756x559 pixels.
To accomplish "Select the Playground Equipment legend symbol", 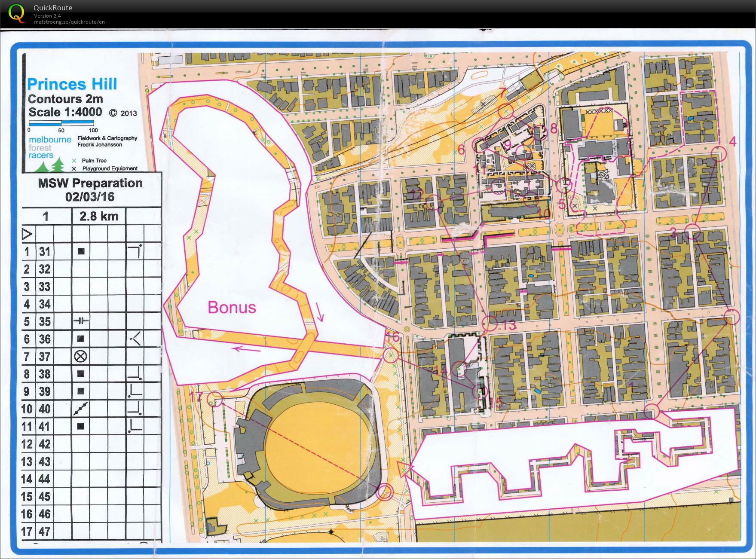I will tap(73, 169).
